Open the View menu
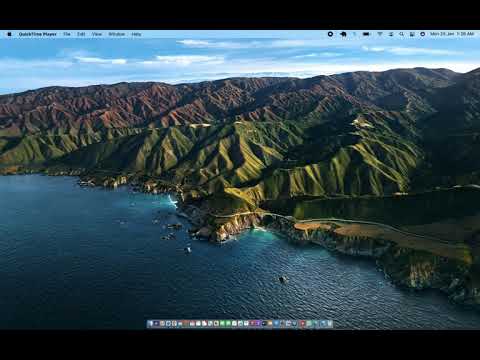480x360 pixels. (x=97, y=34)
